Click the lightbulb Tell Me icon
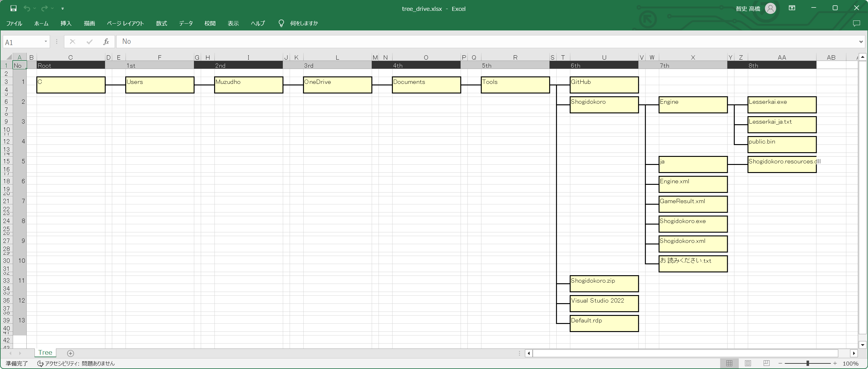Image resolution: width=868 pixels, height=369 pixels. point(281,23)
